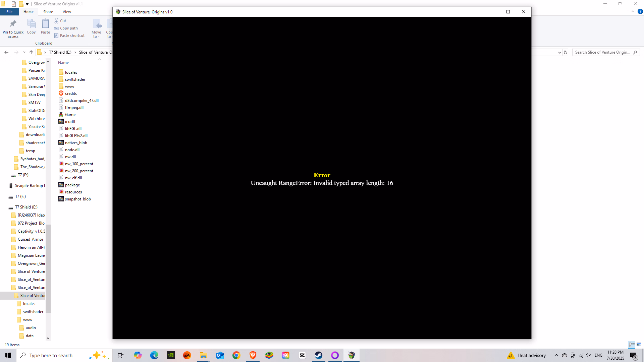This screenshot has height=362, width=644.
Task: Click Copy path button
Action: point(69,28)
